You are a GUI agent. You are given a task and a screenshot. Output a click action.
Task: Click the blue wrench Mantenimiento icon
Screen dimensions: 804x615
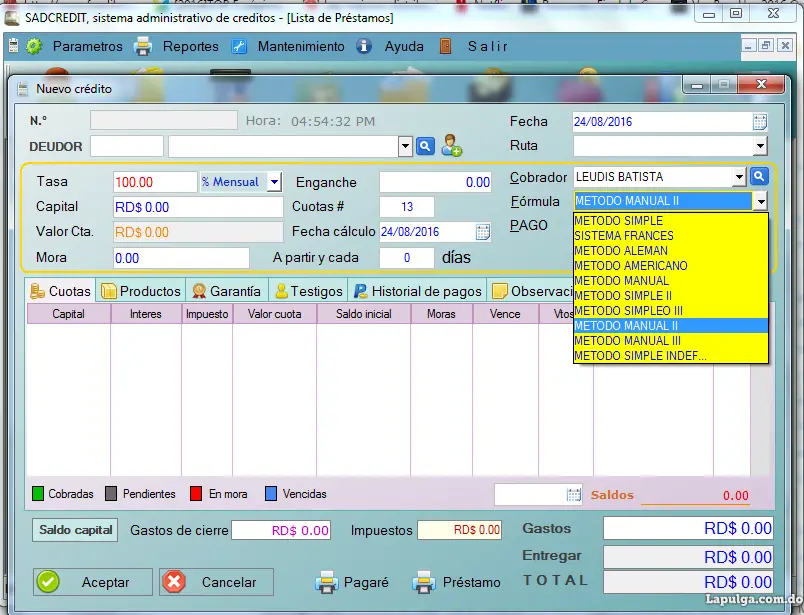click(239, 46)
